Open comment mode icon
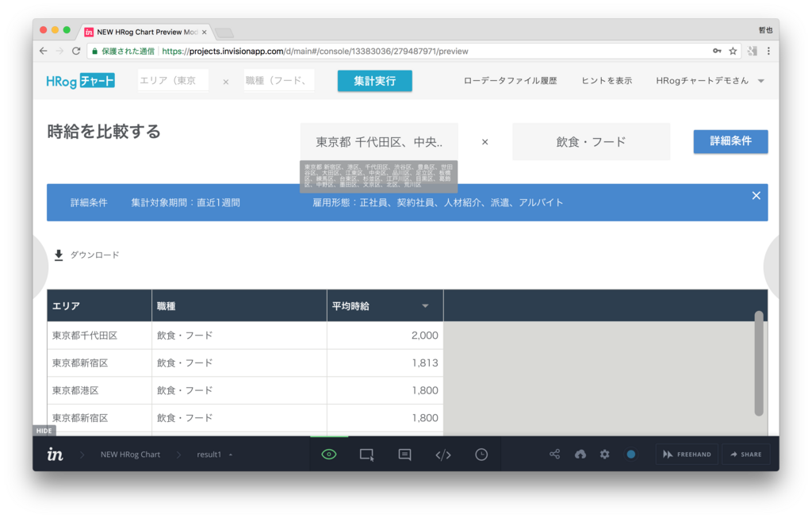The width and height of the screenshot is (812, 518). click(405, 455)
